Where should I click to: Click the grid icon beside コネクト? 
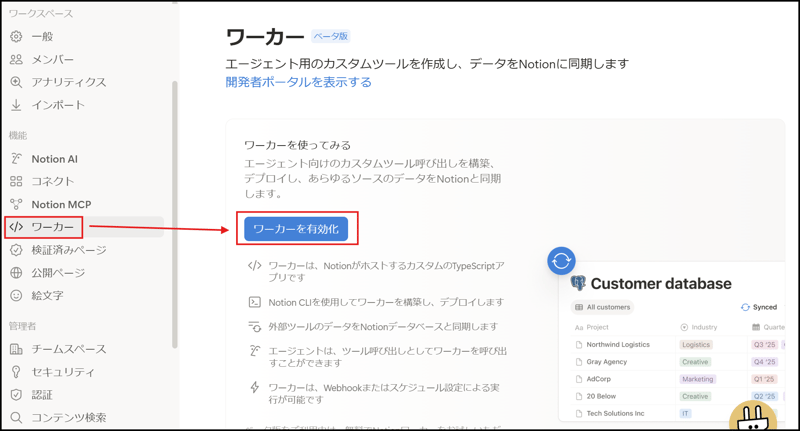click(x=16, y=181)
